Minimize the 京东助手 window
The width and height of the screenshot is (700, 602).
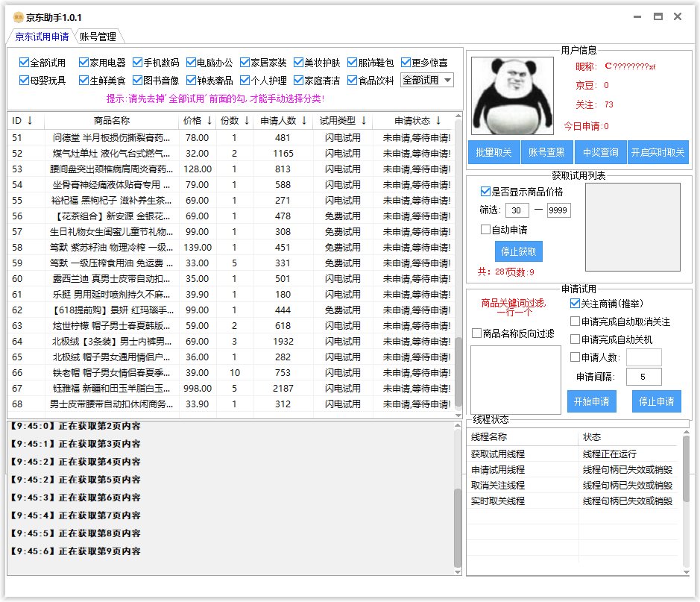(637, 17)
